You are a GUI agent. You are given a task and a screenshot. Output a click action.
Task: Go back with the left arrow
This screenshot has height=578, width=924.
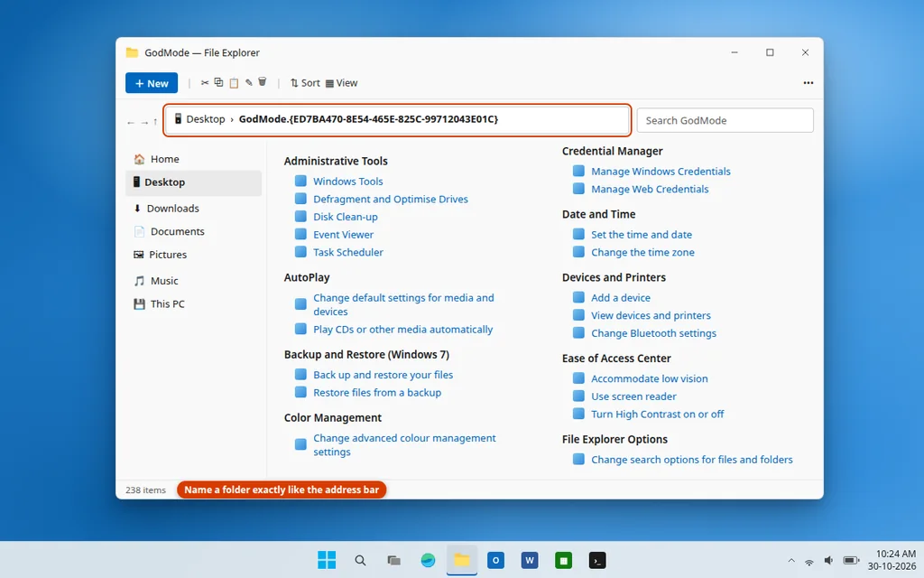tap(131, 123)
